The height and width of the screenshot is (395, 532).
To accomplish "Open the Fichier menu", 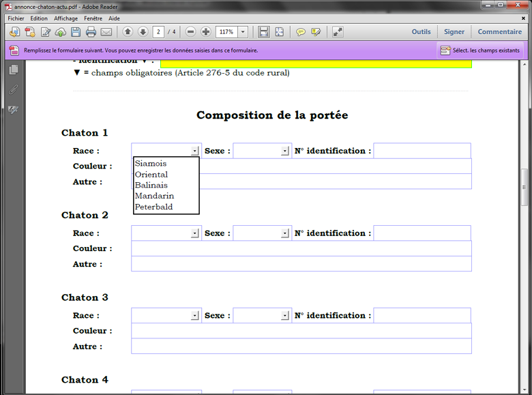I will click(16, 18).
